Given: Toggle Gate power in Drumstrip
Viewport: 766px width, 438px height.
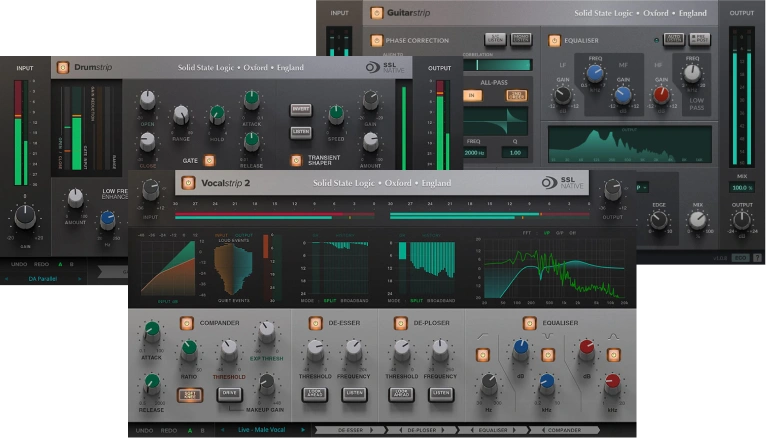Looking at the screenshot, I should pos(210,159).
